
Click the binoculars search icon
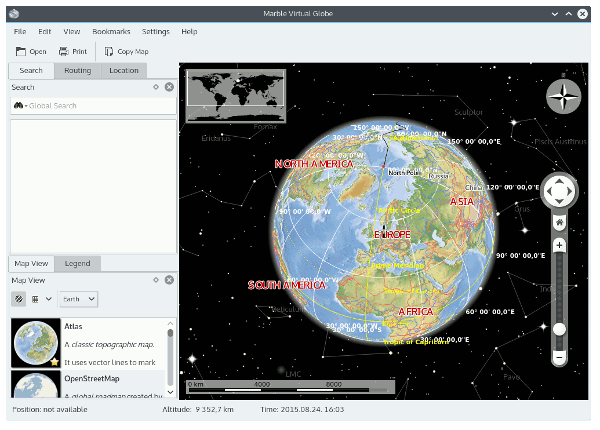(19, 105)
